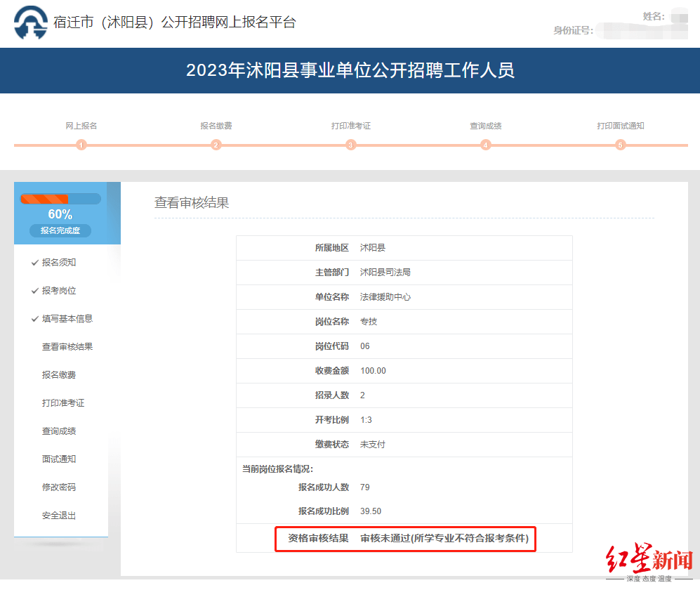Open 查询成绩 sidebar item
This screenshot has width=700, height=590.
pyautogui.click(x=59, y=431)
